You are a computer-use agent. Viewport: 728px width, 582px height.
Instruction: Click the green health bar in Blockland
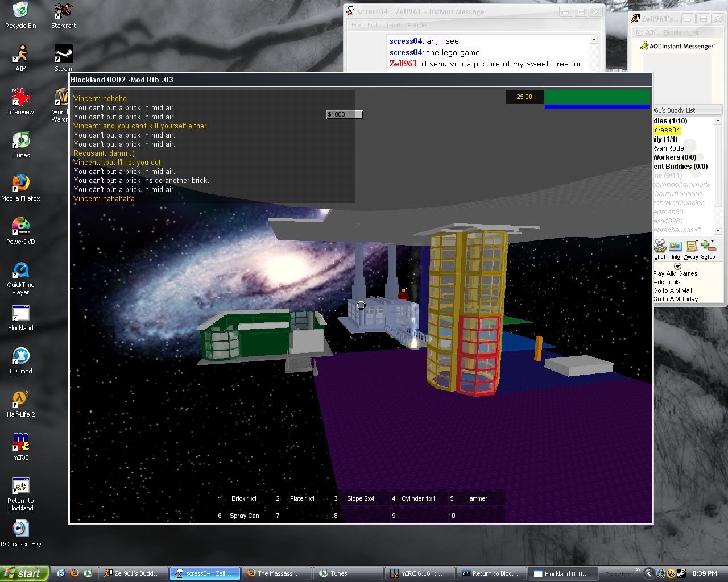(x=597, y=97)
